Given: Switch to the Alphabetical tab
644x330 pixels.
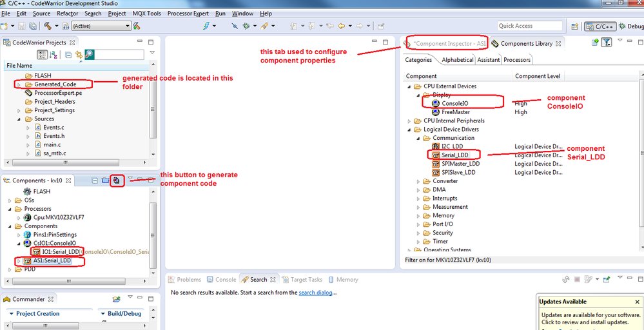Looking at the screenshot, I should tap(458, 60).
